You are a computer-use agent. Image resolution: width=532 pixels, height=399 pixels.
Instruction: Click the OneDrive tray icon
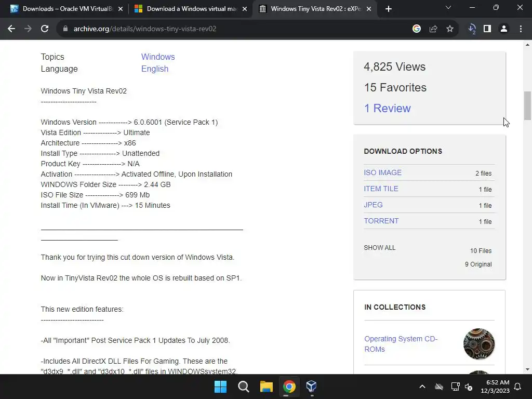439,387
